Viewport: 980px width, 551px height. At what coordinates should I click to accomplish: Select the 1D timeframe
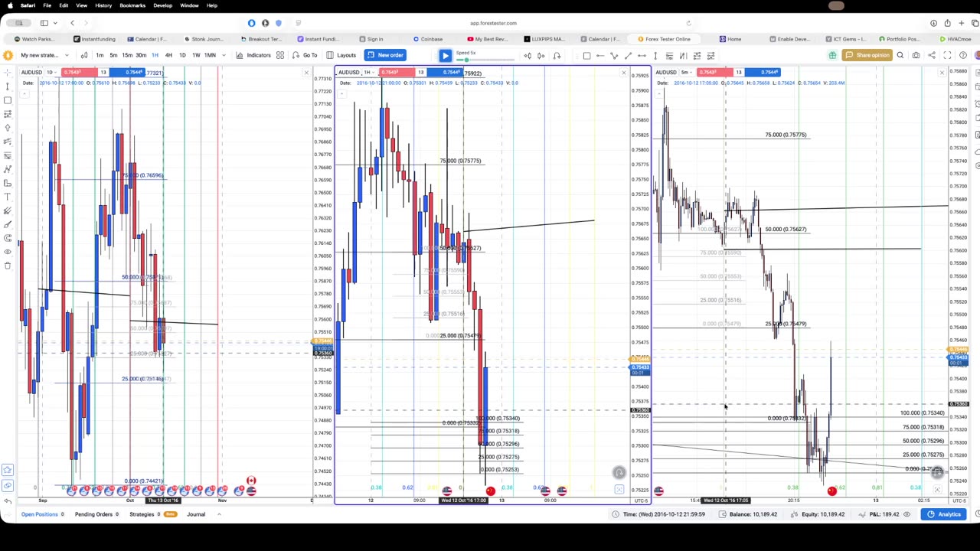182,55
